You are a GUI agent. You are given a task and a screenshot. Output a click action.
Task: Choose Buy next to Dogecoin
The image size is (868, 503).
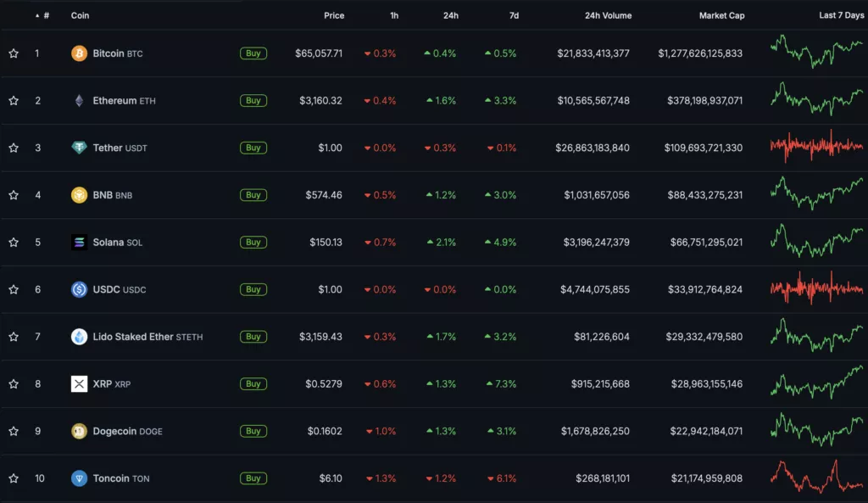pos(253,431)
